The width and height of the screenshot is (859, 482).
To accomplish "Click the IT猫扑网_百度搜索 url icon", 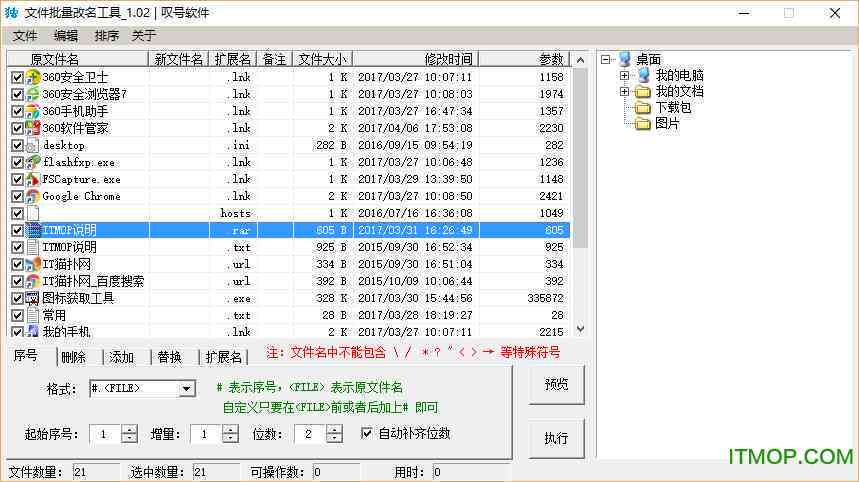I will [x=33, y=281].
